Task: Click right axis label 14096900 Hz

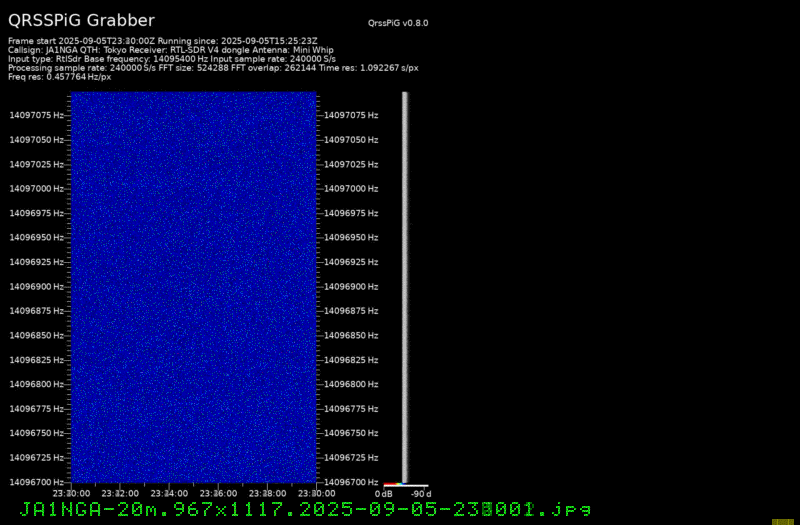Action: click(351, 287)
